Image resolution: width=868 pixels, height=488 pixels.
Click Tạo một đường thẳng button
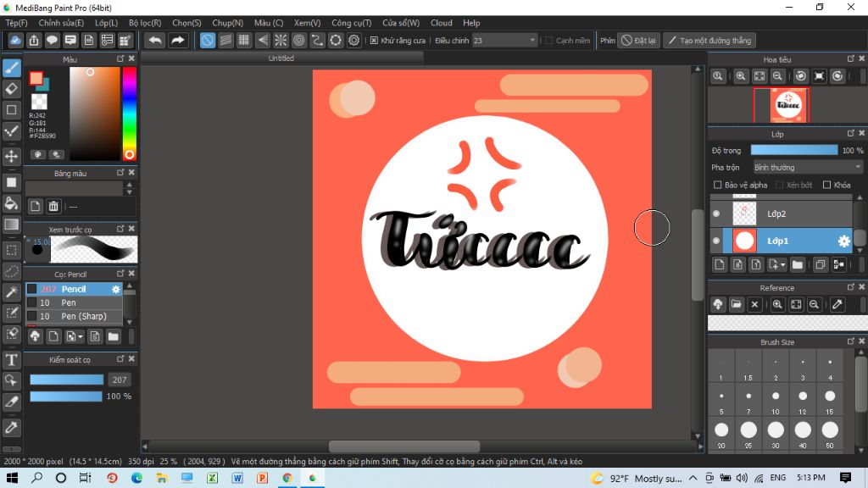tap(710, 41)
